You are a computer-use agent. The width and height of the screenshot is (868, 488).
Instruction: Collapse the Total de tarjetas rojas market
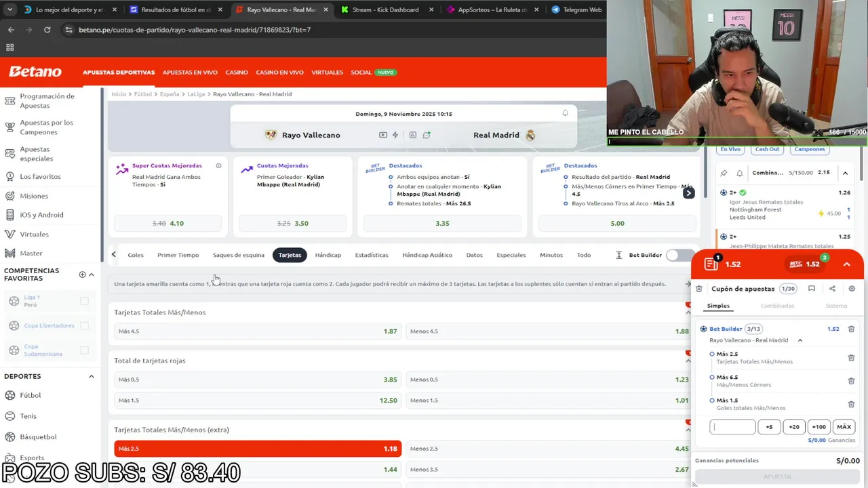(x=688, y=361)
